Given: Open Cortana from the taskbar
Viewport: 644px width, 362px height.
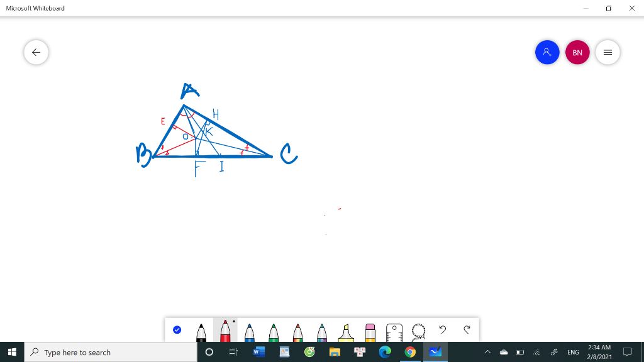Looking at the screenshot, I should click(209, 352).
